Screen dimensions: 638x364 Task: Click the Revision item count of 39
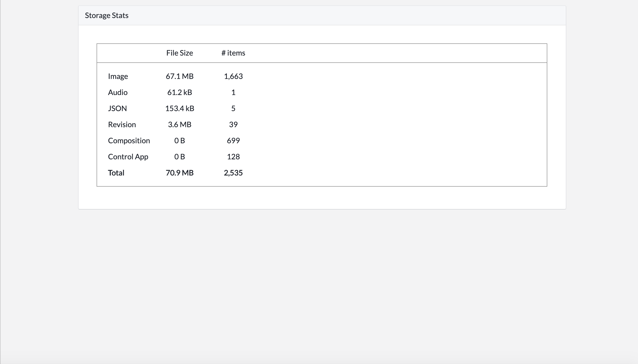(x=233, y=125)
